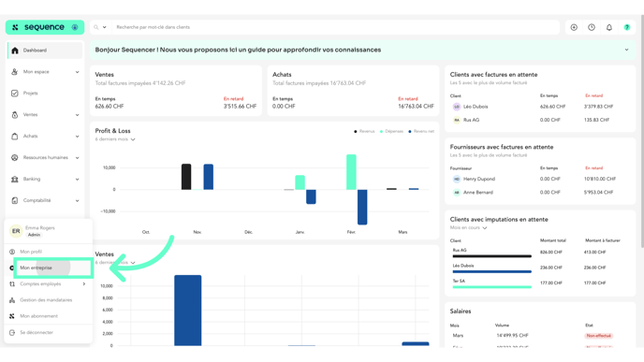Open the clock time-tracking icon

[592, 27]
